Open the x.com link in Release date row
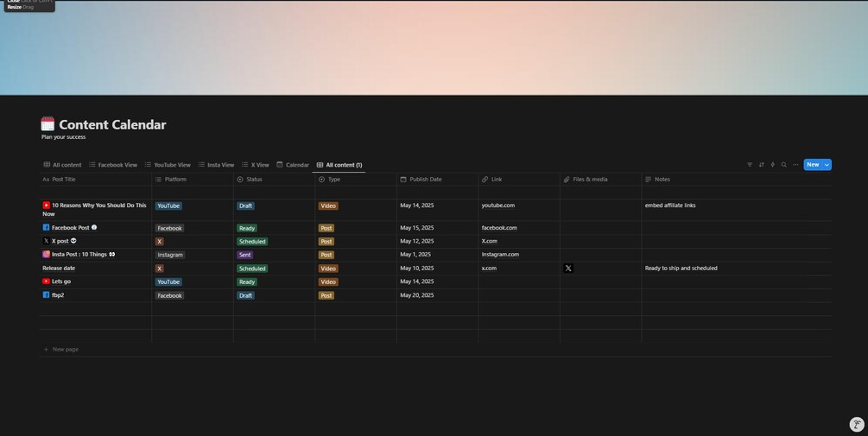 tap(489, 269)
